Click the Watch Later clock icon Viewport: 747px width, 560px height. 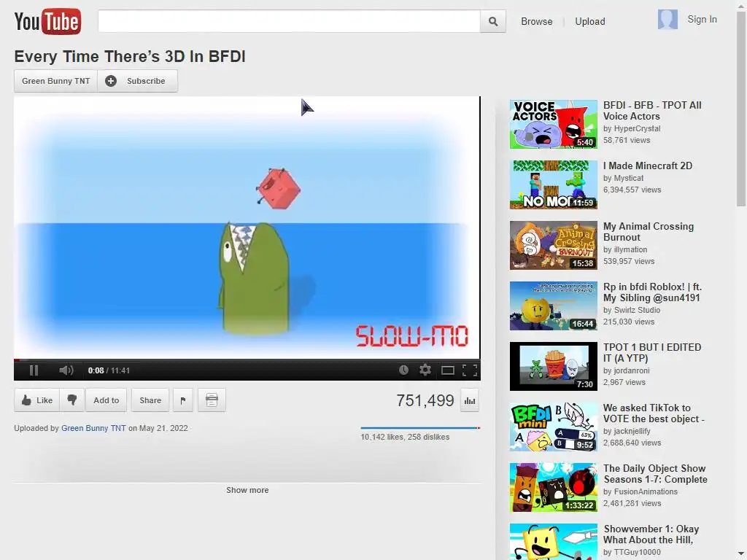point(403,370)
